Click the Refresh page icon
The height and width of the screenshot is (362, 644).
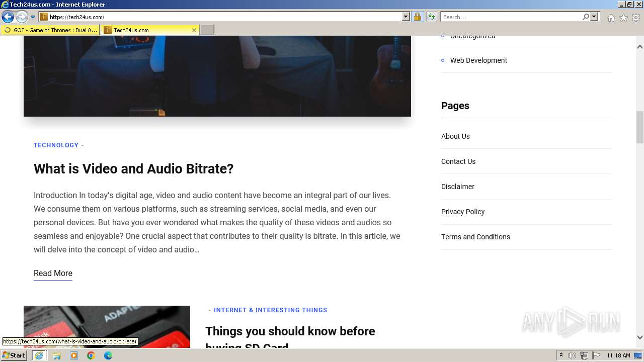pyautogui.click(x=431, y=17)
